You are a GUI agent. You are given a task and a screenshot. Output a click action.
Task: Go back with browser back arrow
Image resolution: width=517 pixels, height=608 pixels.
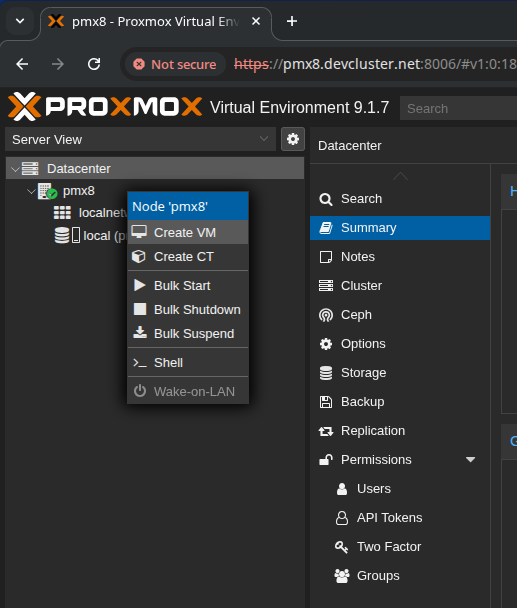pos(22,64)
